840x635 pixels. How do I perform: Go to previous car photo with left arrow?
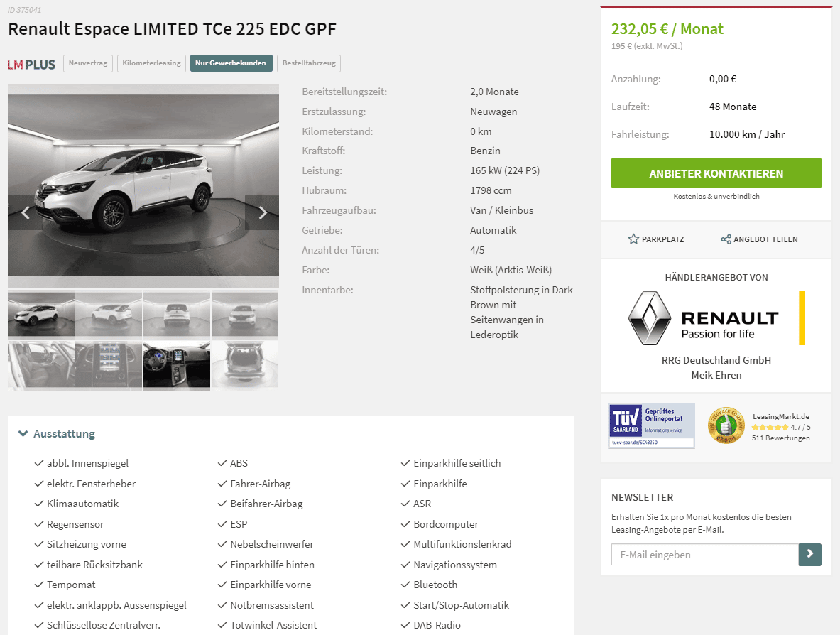25,213
